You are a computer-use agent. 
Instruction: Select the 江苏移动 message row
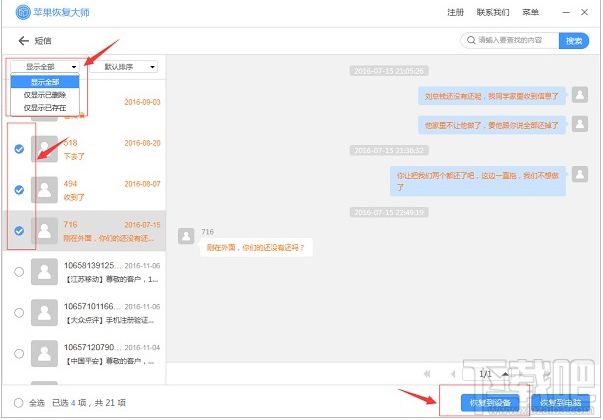pyautogui.click(x=84, y=272)
